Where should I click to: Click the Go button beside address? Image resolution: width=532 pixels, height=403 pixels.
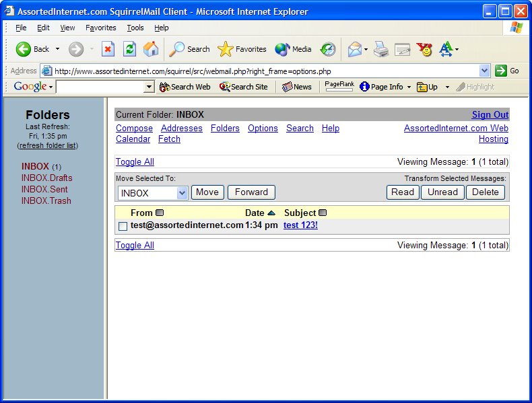(x=507, y=71)
